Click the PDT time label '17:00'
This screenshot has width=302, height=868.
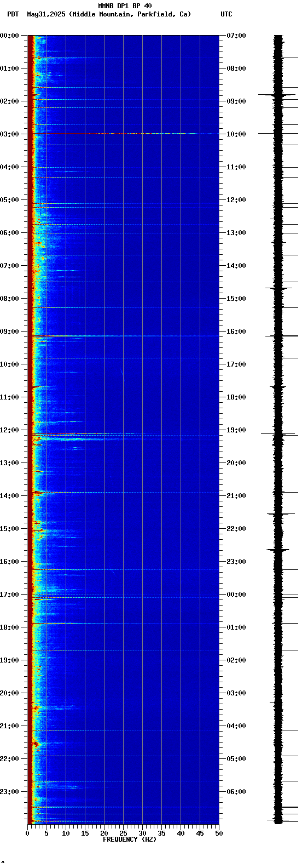pos(9,595)
